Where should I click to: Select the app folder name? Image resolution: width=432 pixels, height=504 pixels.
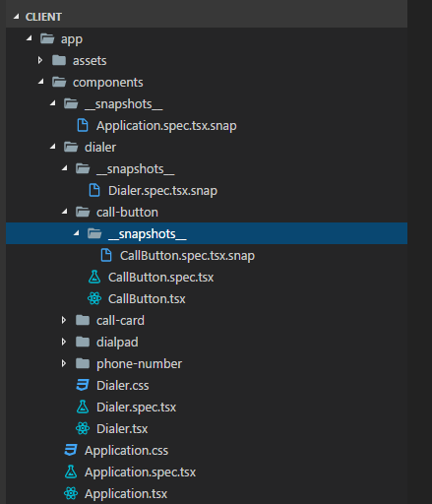(x=72, y=39)
